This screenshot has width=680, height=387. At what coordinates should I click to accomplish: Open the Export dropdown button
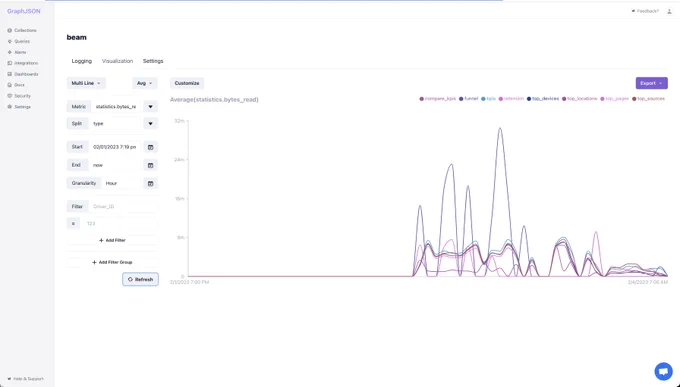pyautogui.click(x=651, y=83)
